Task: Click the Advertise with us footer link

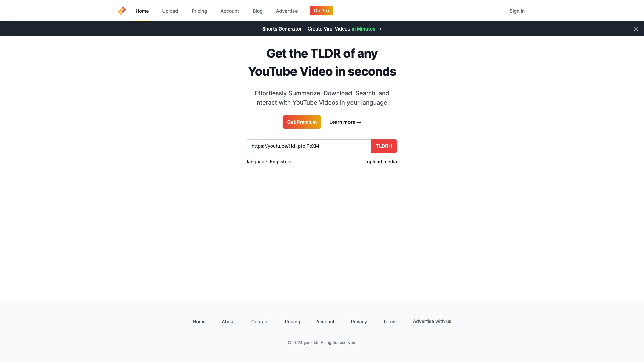Action: pos(432,321)
